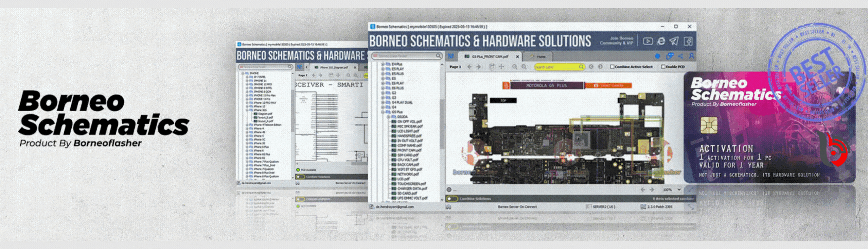868x249 pixels.
Task: Expand the G4 PLAY DUAL folder
Action: coord(402,102)
